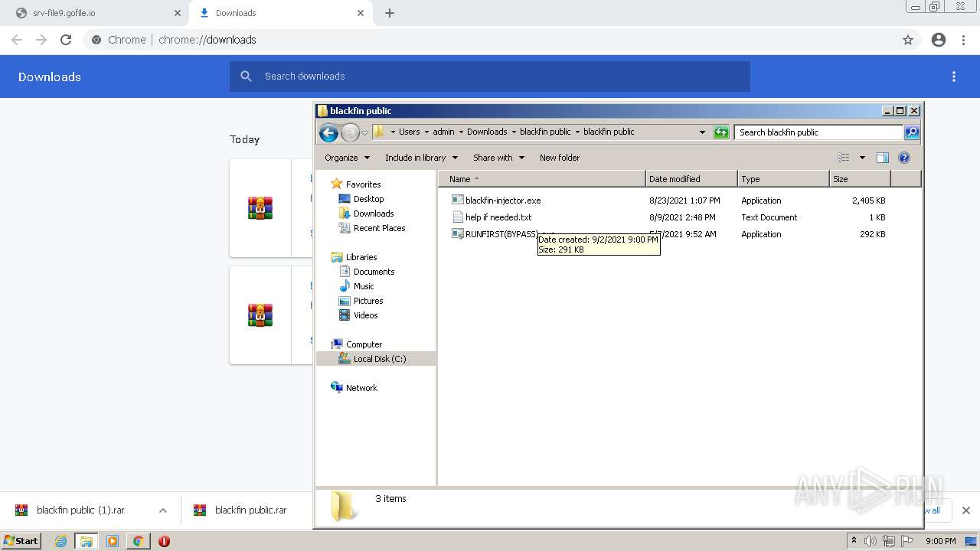
Task: Click Downloads segment in address bar
Action: pyautogui.click(x=487, y=132)
